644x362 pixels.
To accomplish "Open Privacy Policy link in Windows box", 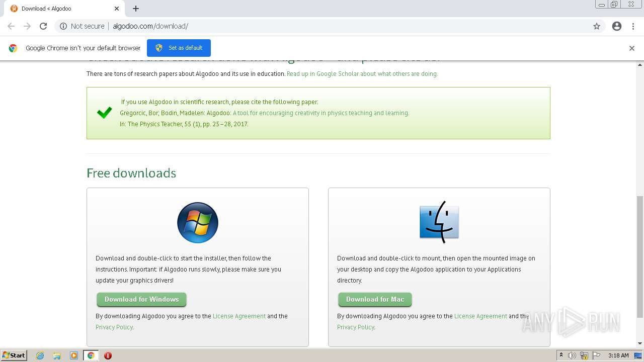I will [x=114, y=327].
